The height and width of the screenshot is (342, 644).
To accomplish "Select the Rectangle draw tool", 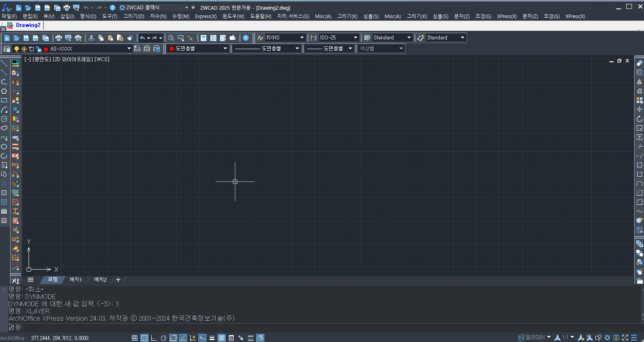I will click(4, 100).
